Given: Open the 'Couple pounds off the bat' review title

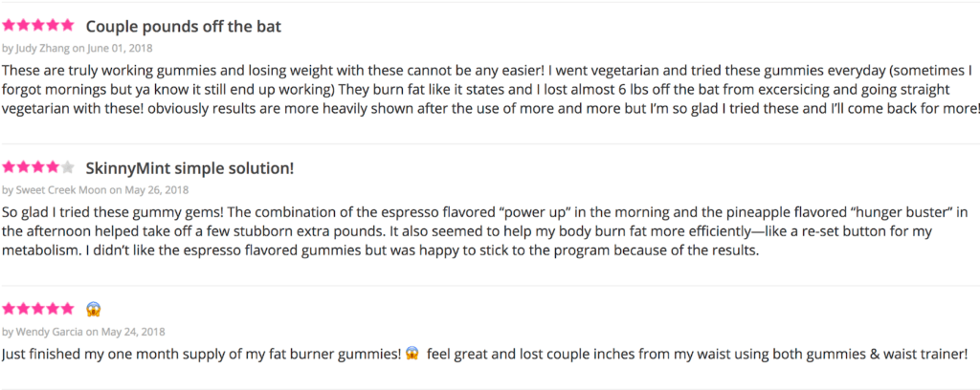Looking at the screenshot, I should click(184, 27).
